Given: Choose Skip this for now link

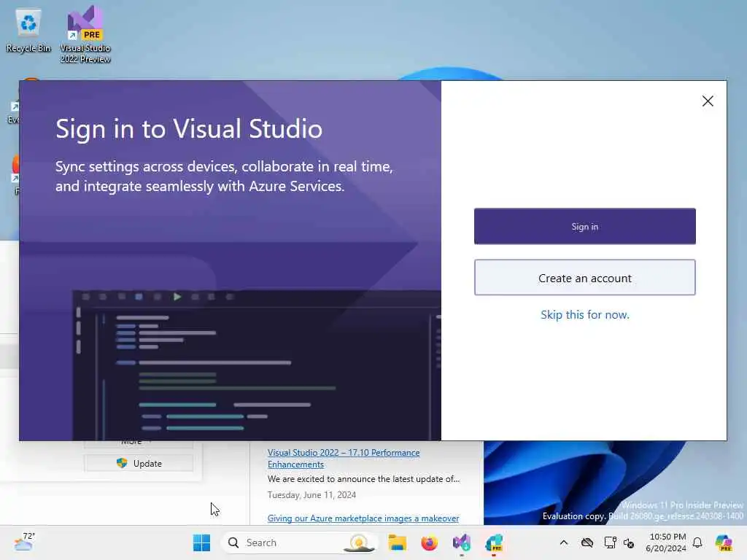Looking at the screenshot, I should (584, 315).
